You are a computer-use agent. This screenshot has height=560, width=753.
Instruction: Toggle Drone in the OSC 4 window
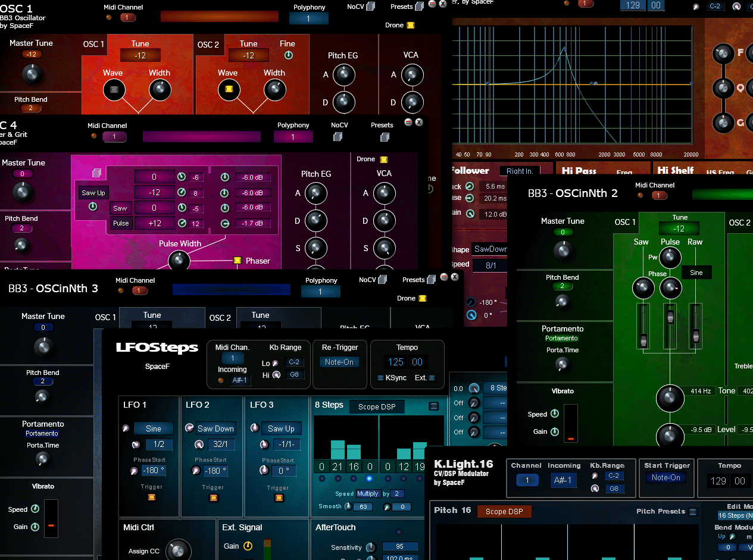click(383, 159)
